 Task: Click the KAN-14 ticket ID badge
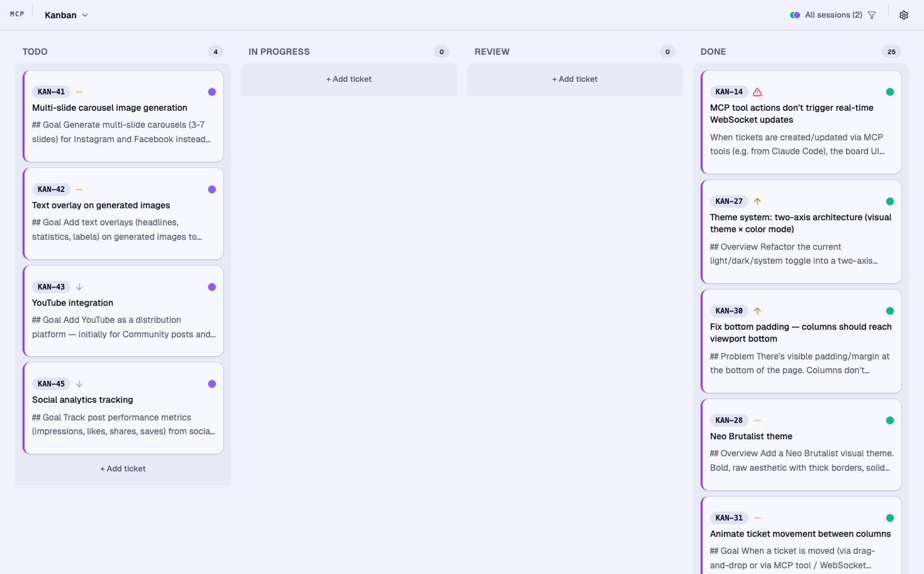[x=729, y=92]
